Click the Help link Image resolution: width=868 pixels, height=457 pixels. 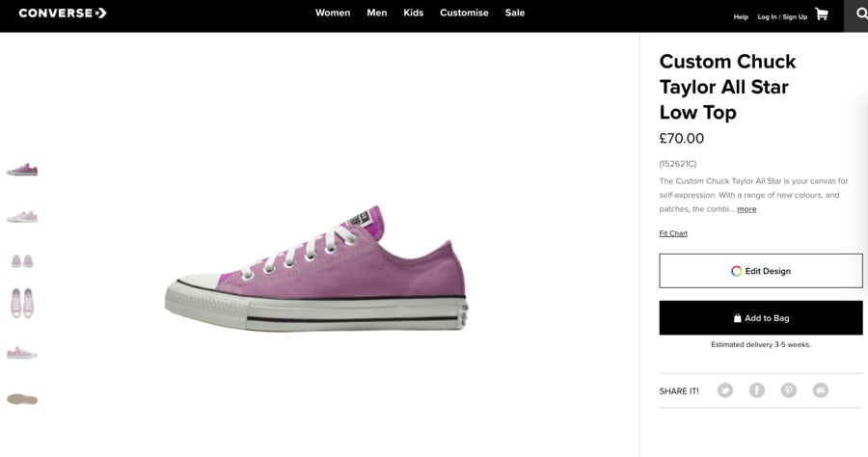tap(741, 16)
